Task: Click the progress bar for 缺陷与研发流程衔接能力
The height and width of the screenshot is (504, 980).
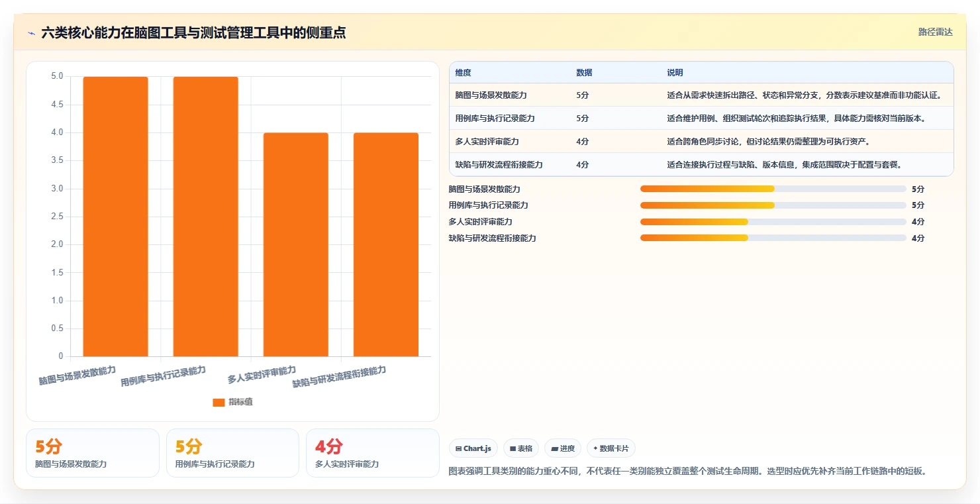Action: click(773, 238)
